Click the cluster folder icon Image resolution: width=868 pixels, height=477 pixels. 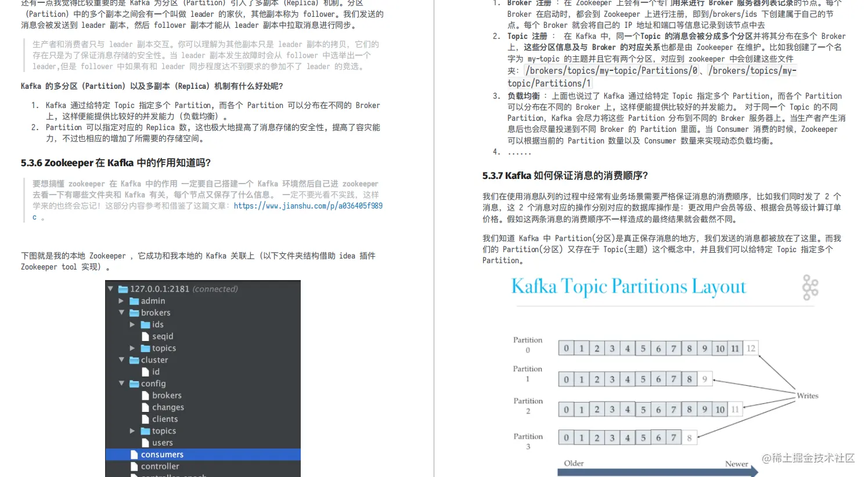coord(134,360)
